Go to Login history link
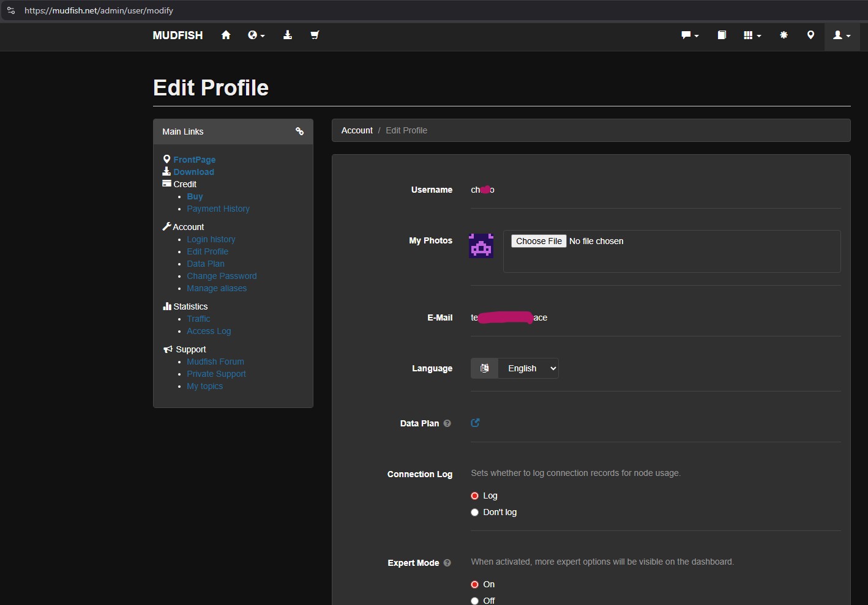Viewport: 868px width, 605px height. pyautogui.click(x=211, y=239)
